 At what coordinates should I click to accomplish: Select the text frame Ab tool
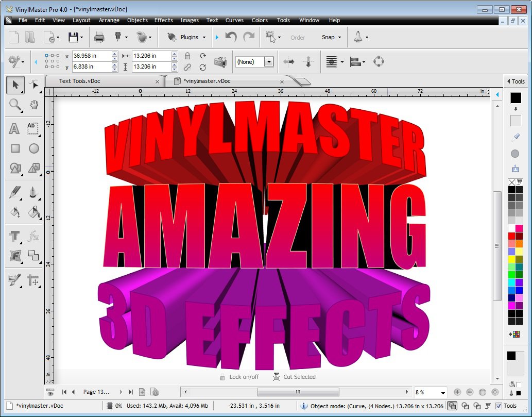coord(33,129)
